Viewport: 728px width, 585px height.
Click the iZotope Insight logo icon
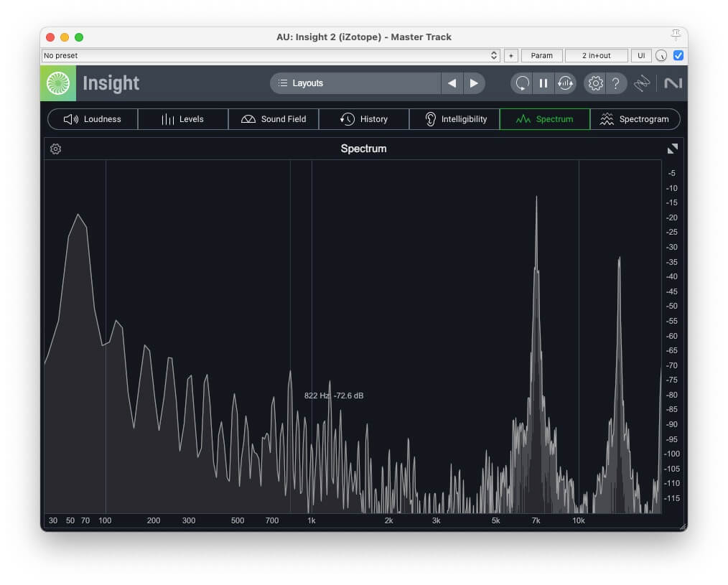point(58,83)
